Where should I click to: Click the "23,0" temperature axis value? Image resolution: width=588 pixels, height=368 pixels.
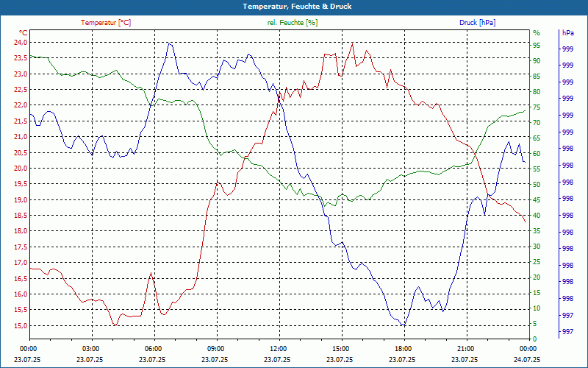point(21,74)
